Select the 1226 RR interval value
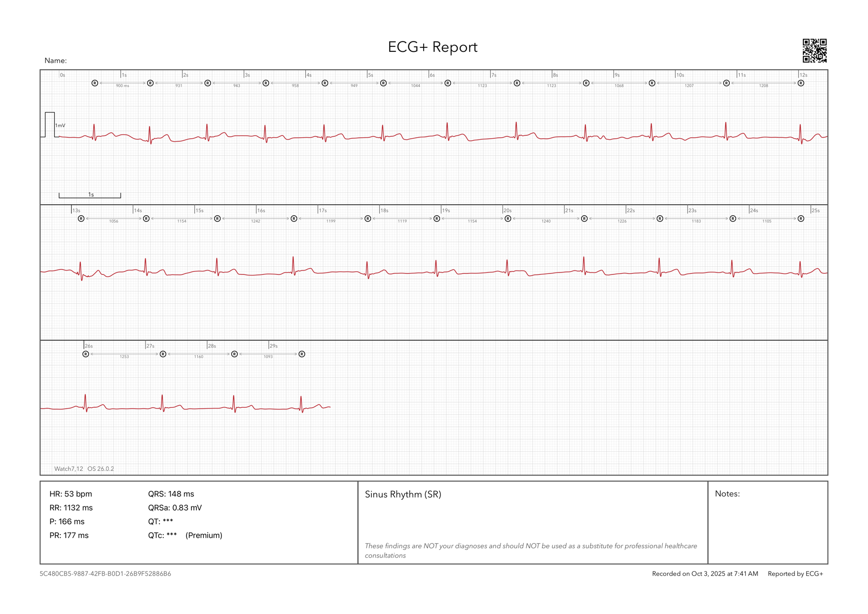Image resolution: width=868 pixels, height=614 pixels. pos(622,221)
